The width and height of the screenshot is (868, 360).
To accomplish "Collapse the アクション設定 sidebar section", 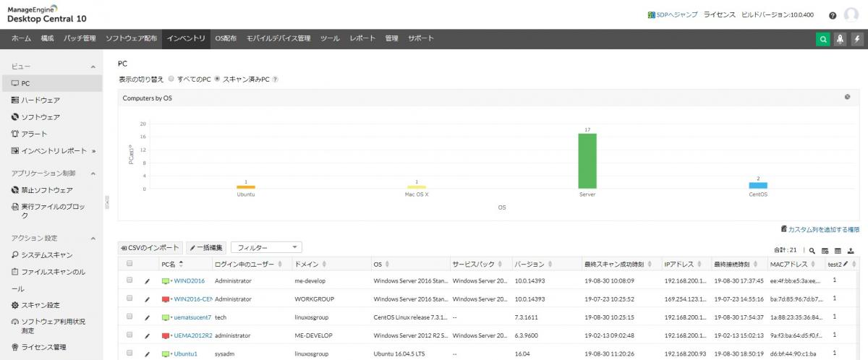I will [93, 238].
